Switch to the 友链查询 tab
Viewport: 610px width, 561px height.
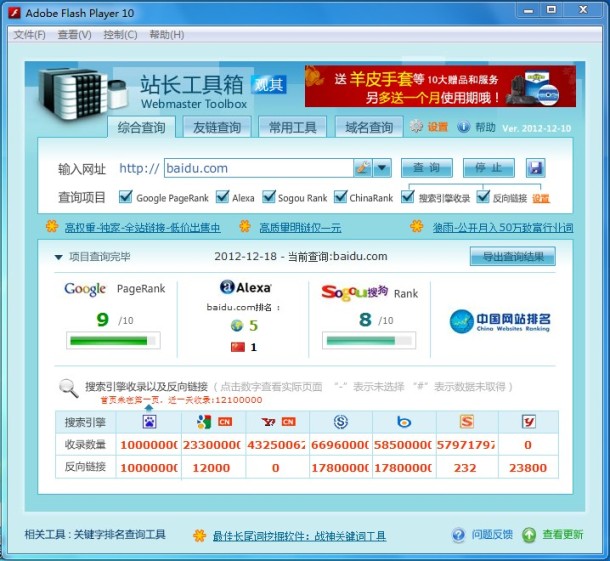click(x=217, y=127)
